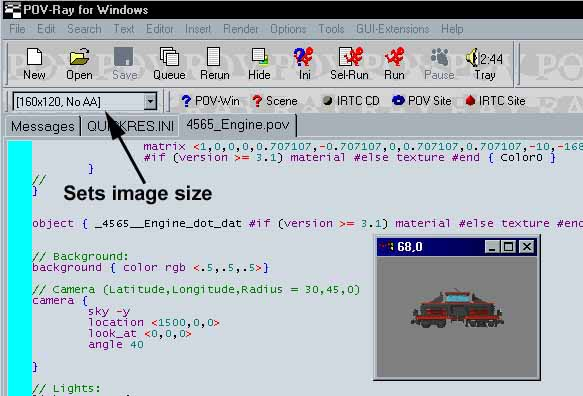Open the Editor menu
The image size is (583, 396).
click(160, 29)
